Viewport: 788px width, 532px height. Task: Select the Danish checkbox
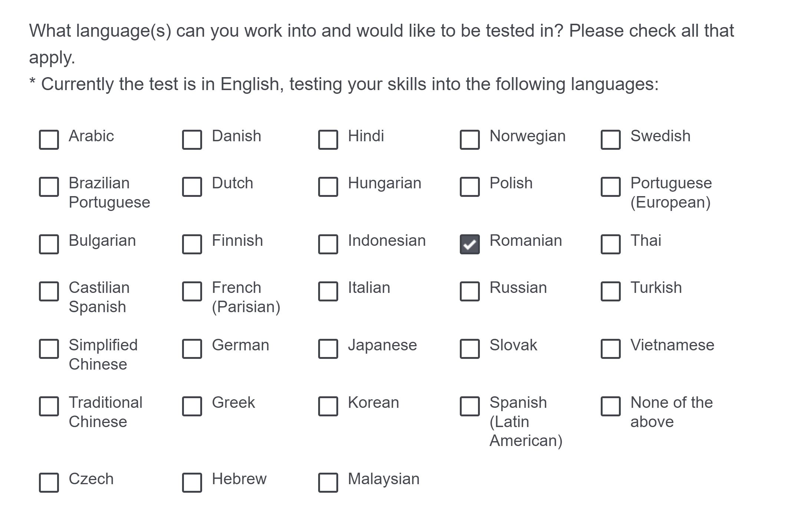192,140
